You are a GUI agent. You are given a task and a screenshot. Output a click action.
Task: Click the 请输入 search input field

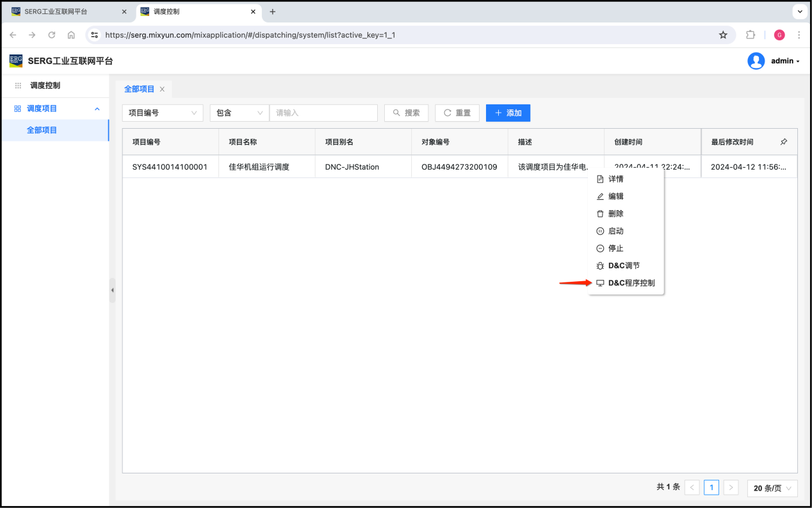click(323, 113)
